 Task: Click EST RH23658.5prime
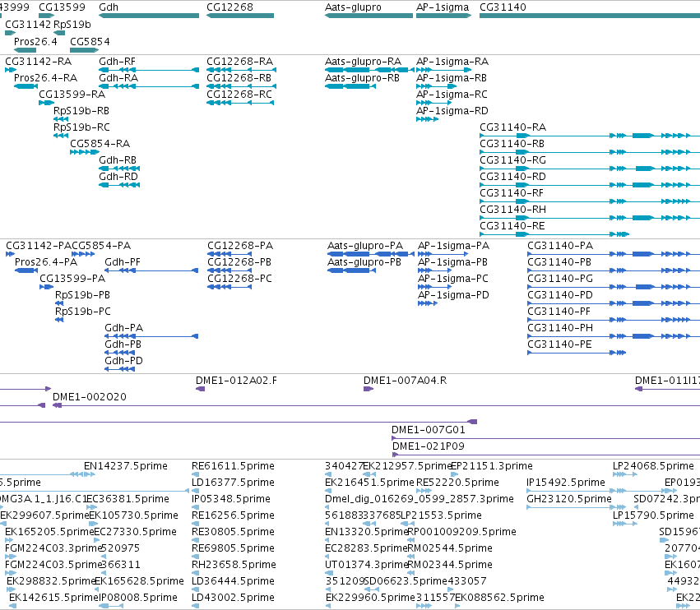coord(234,565)
